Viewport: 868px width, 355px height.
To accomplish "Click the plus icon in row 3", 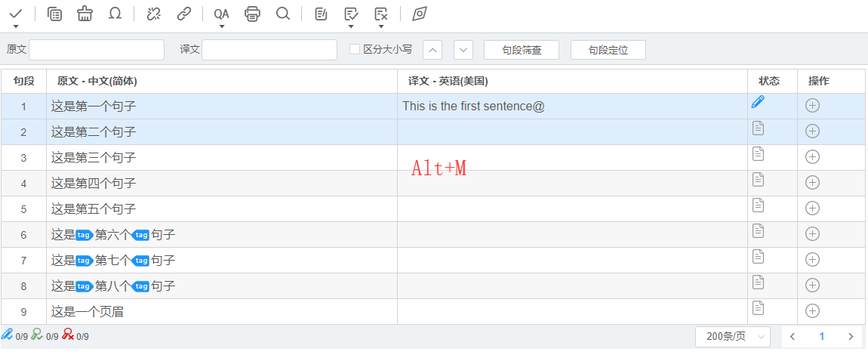I will (x=812, y=157).
